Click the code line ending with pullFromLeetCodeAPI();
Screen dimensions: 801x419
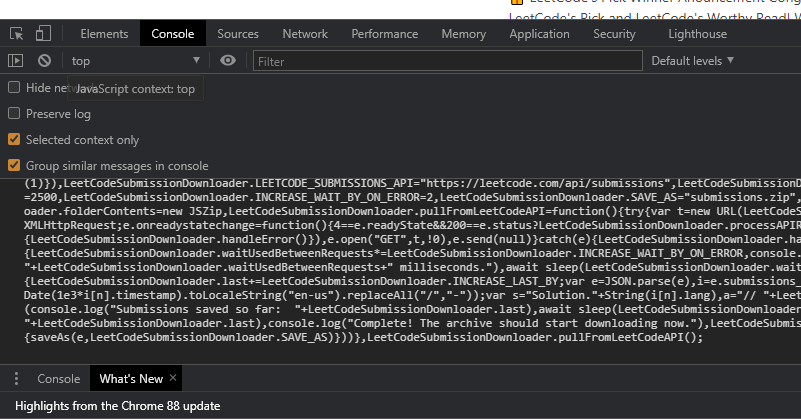[363, 337]
